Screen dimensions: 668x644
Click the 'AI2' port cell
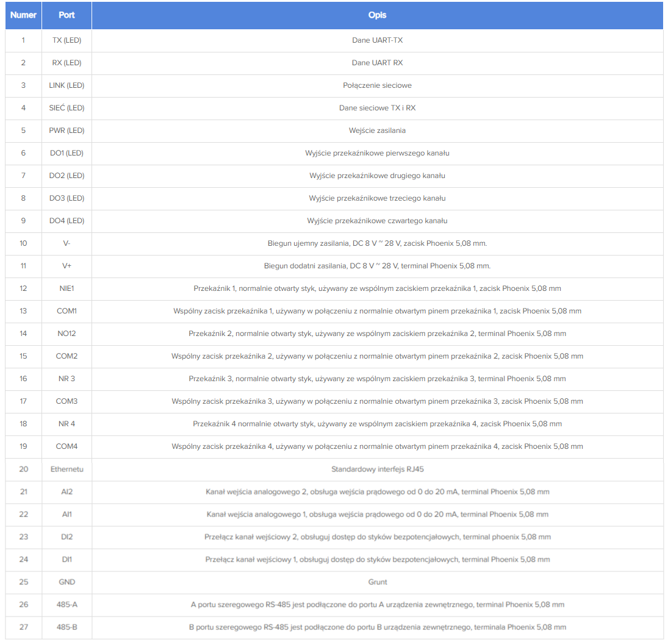point(67,492)
